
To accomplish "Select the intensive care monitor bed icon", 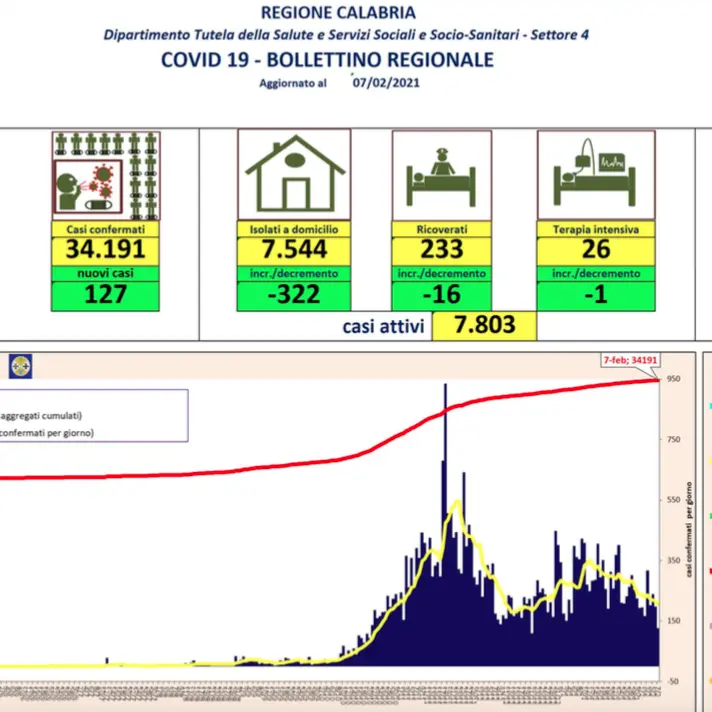I will (595, 176).
